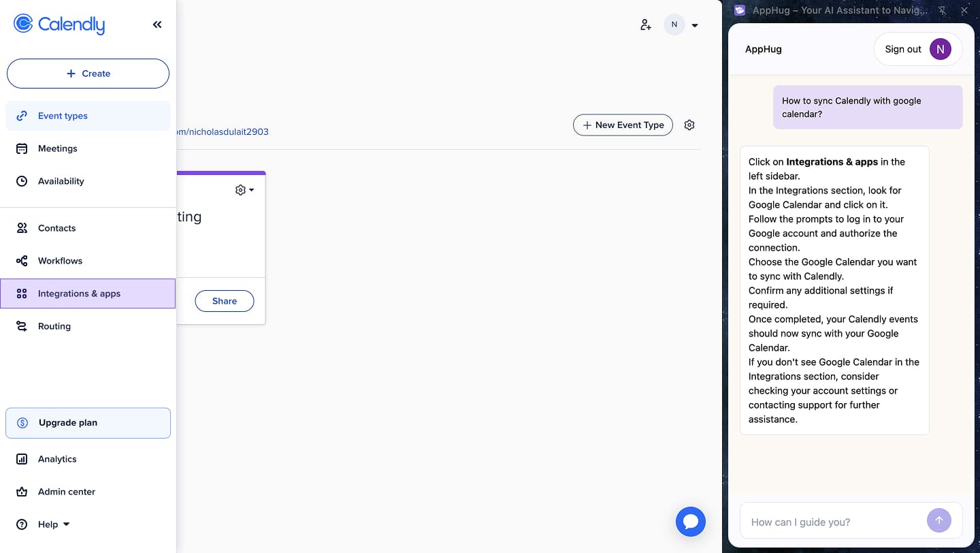Image resolution: width=980 pixels, height=553 pixels.
Task: Click the Help question mark icon
Action: tap(22, 524)
